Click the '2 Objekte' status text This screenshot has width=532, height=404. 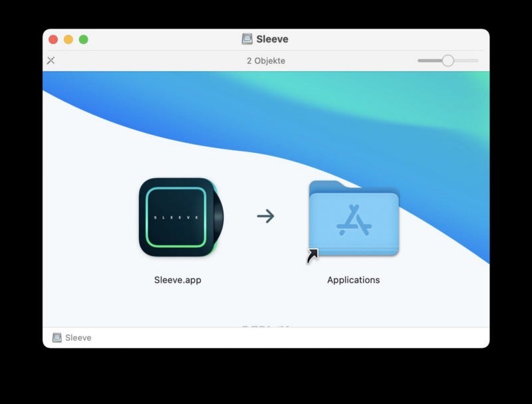[x=266, y=60]
